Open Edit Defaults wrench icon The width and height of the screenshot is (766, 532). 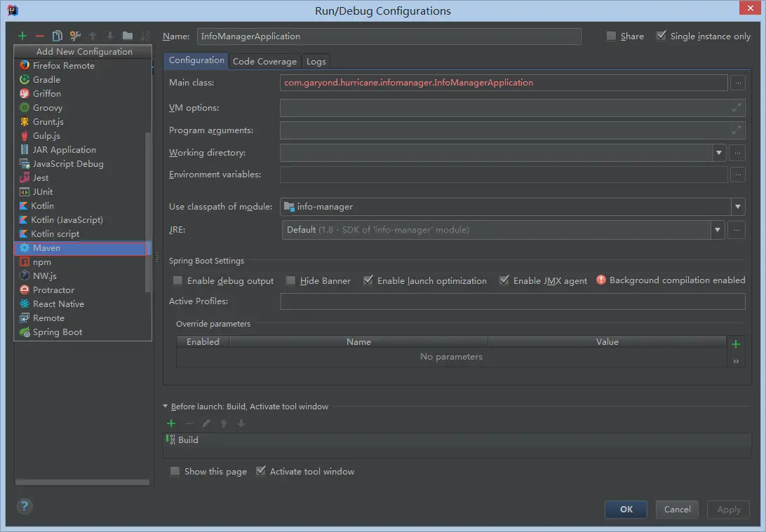[75, 36]
